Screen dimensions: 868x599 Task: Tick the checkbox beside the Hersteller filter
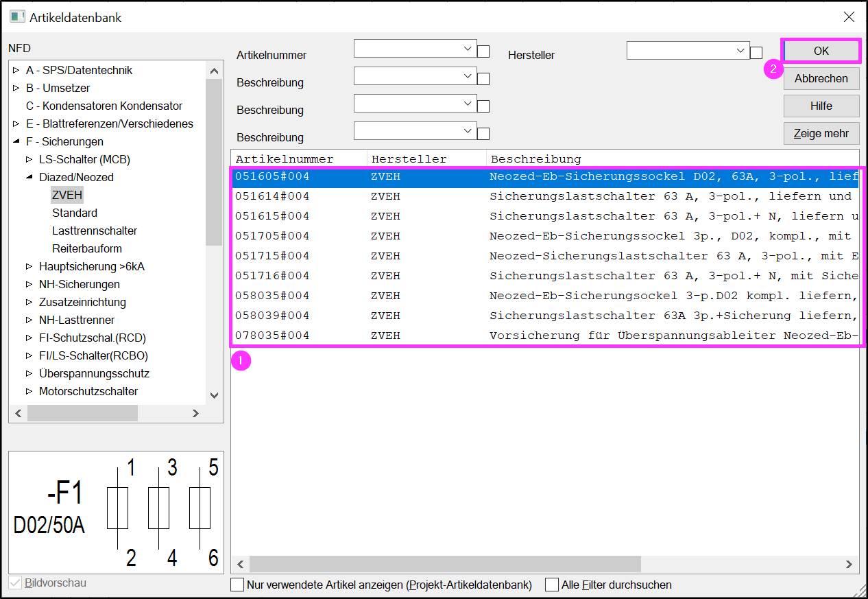(756, 53)
